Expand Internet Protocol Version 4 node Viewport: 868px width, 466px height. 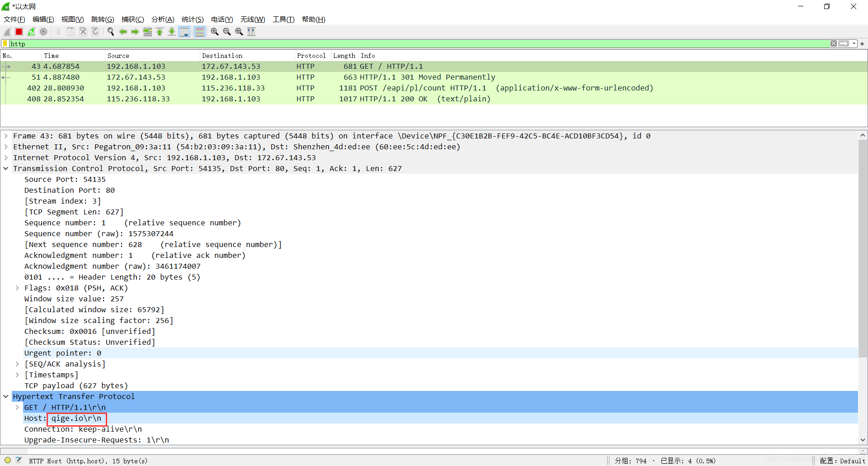(x=6, y=157)
